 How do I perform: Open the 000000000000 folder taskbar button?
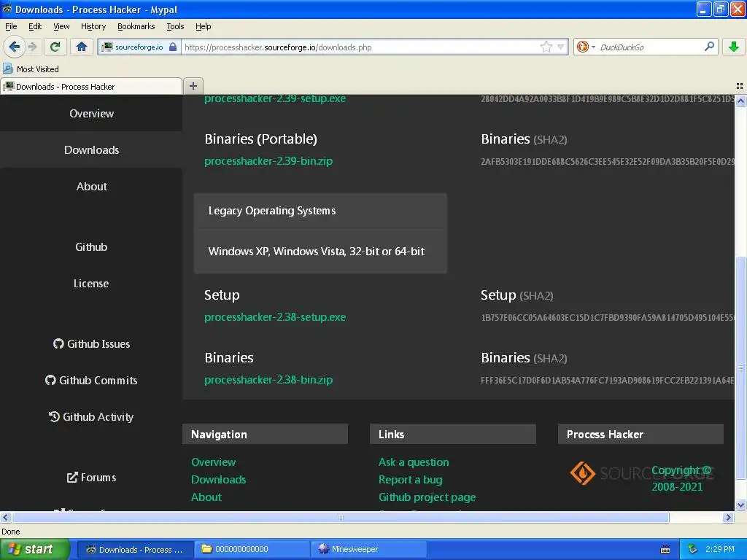(x=252, y=550)
